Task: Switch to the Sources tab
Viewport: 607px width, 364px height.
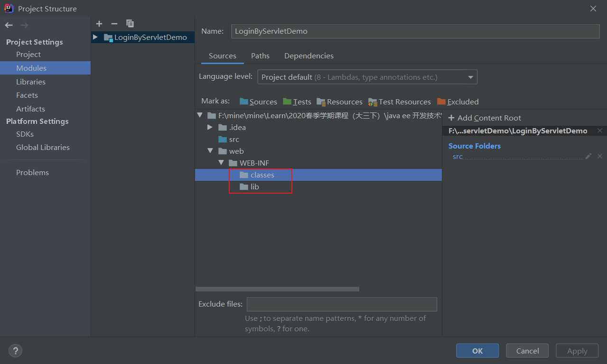Action: pyautogui.click(x=223, y=56)
